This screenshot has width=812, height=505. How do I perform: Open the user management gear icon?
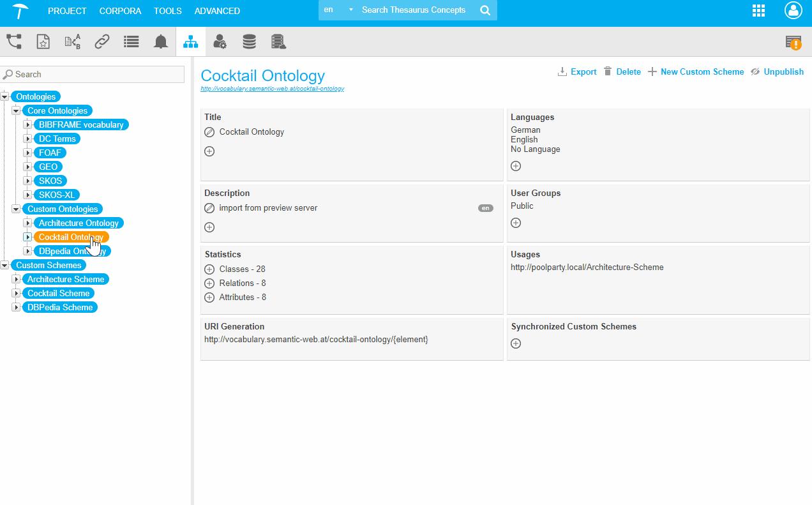click(220, 42)
